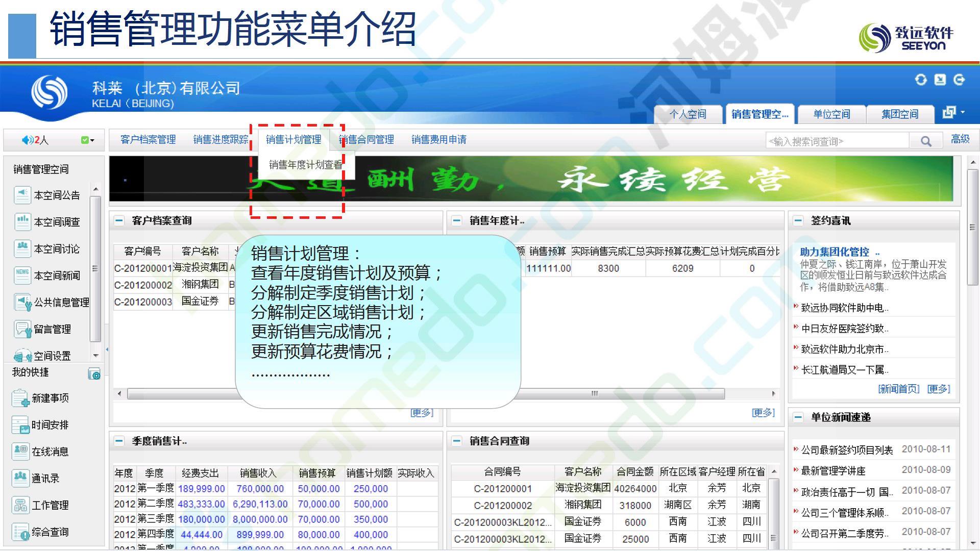
Task: Open 留言管理 message icon
Action: point(22,329)
